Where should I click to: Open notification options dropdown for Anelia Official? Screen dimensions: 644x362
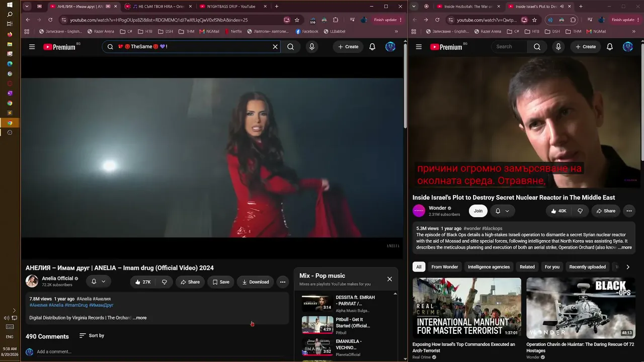99,282
